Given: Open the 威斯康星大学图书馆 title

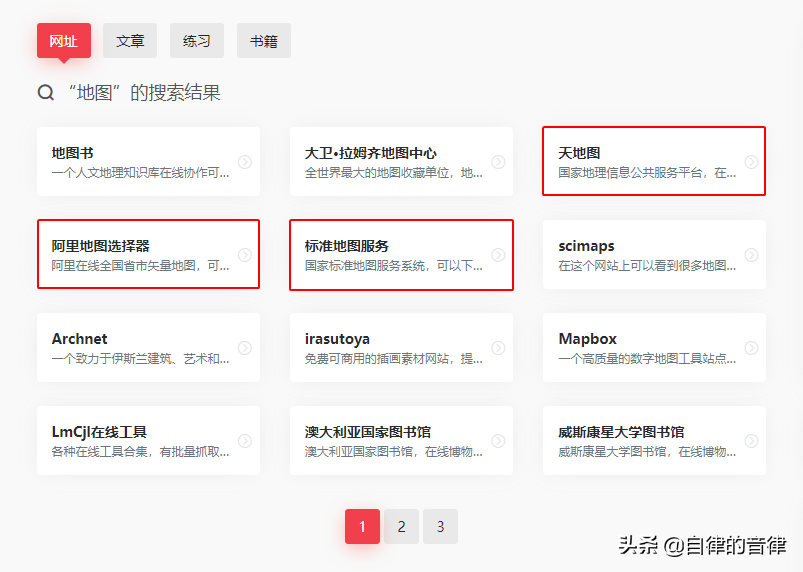Looking at the screenshot, I should click(x=621, y=432).
